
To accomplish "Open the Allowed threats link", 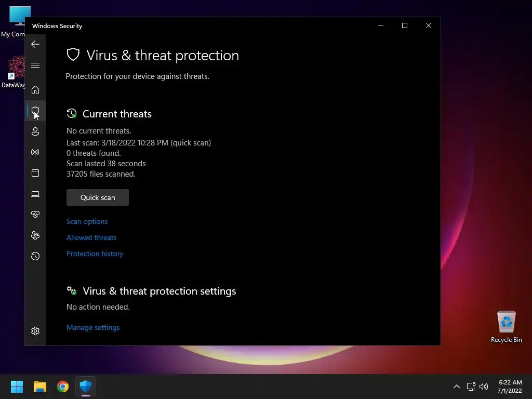I will click(91, 237).
